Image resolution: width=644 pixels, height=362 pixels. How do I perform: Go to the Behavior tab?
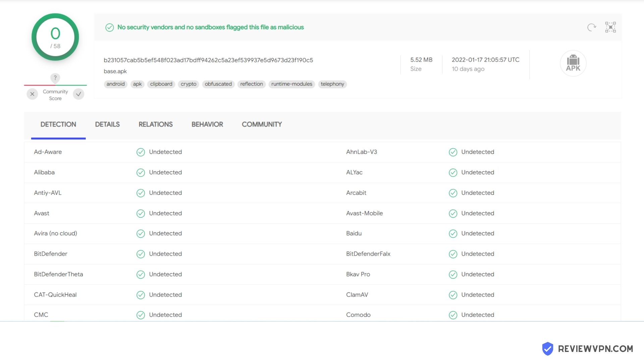207,124
